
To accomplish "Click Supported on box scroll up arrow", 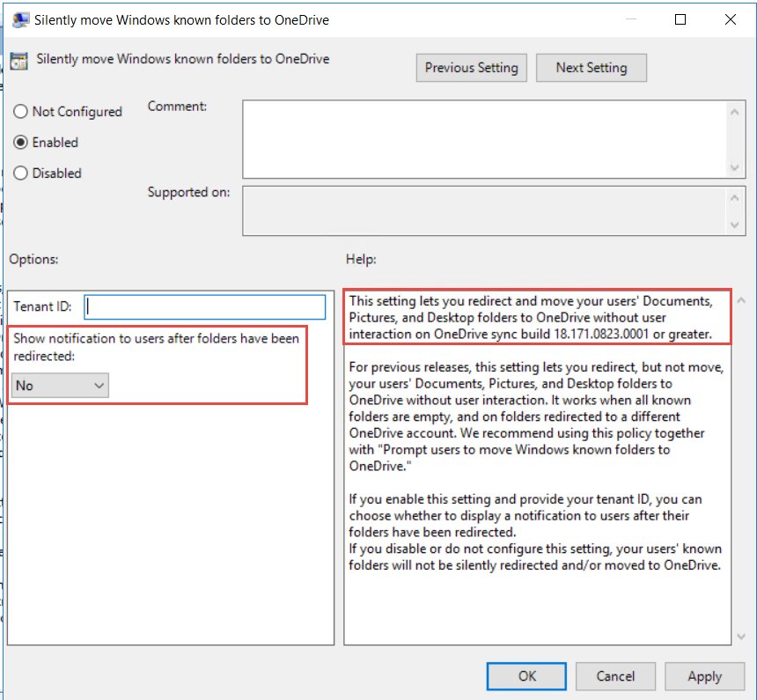I will point(734,197).
